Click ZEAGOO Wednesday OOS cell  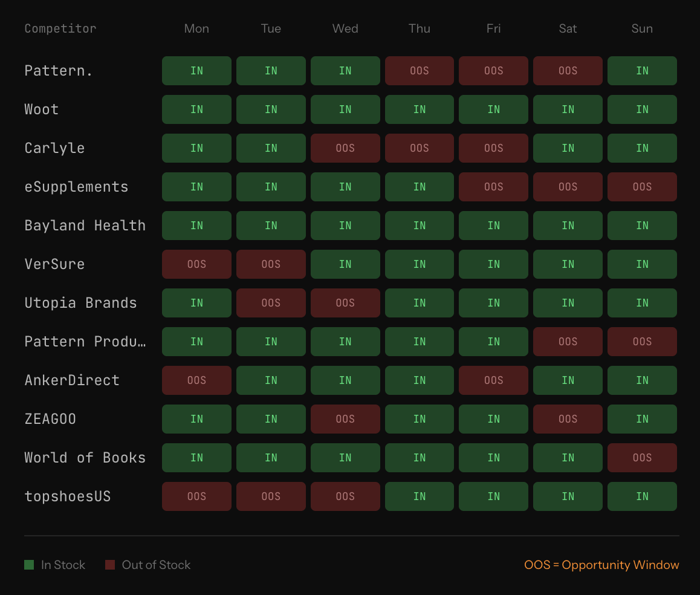point(345,419)
